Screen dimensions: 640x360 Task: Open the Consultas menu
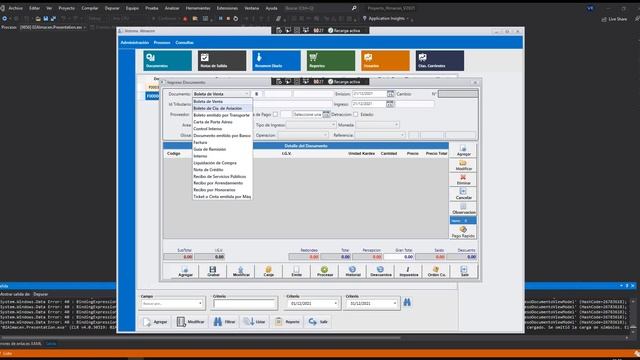(x=184, y=42)
